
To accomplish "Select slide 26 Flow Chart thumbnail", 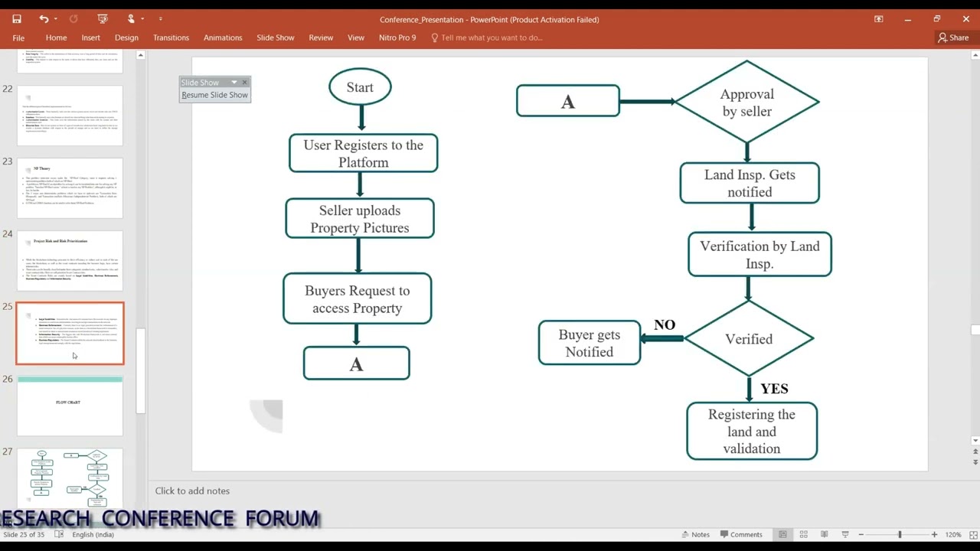I will pos(70,406).
